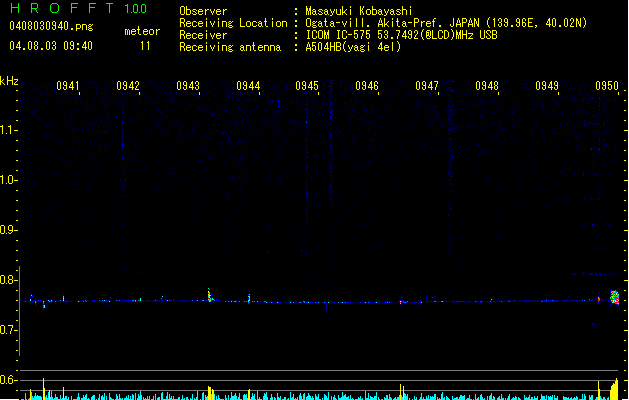Click the 0.8 kHz axis label
The width and height of the screenshot is (629, 400).
click(x=8, y=280)
